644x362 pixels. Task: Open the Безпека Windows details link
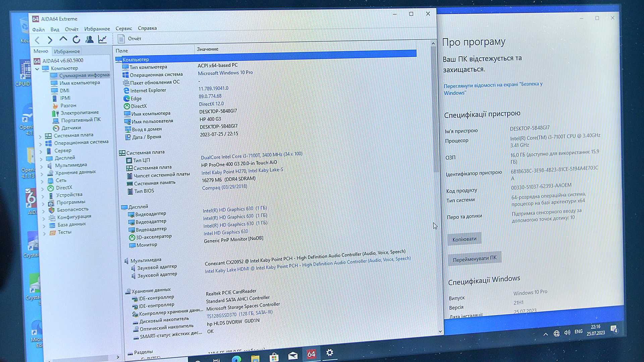(493, 88)
